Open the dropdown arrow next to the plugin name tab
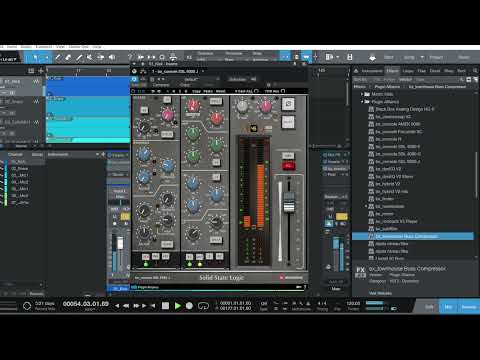This screenshot has width=480, height=360. coord(203,71)
